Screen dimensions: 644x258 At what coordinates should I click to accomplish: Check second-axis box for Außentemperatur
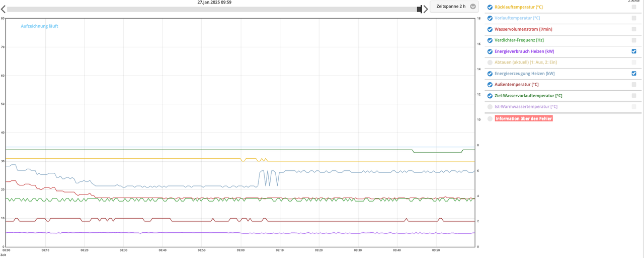634,85
